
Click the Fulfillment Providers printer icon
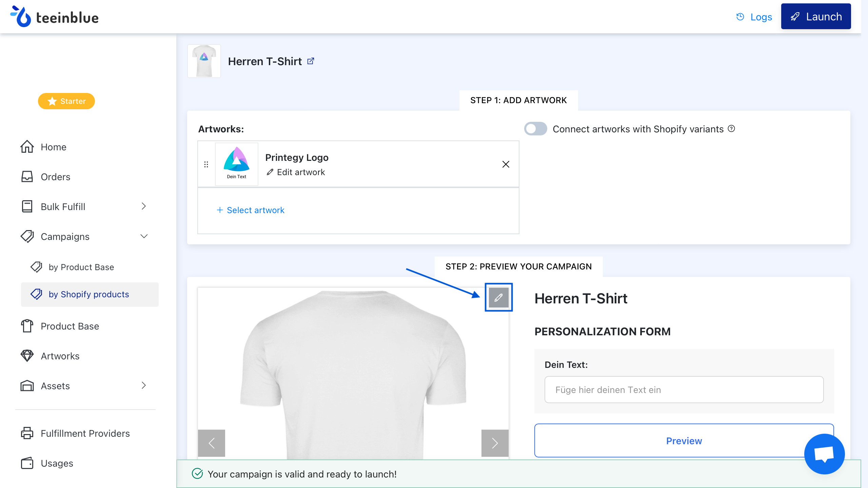[27, 433]
